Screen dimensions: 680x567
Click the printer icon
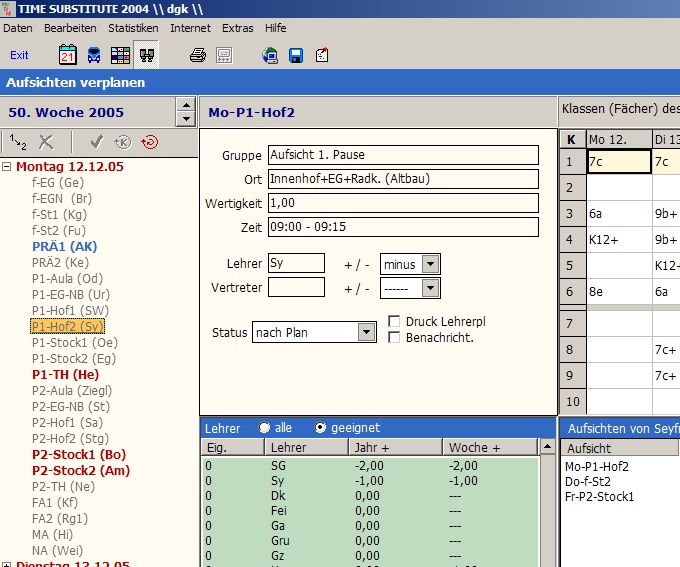[x=198, y=55]
